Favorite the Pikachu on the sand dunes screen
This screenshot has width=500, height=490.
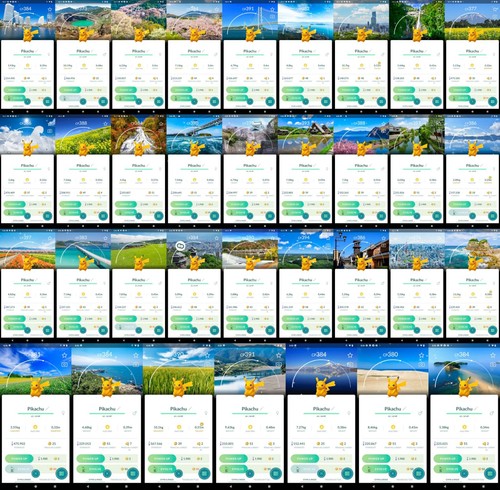(421, 355)
